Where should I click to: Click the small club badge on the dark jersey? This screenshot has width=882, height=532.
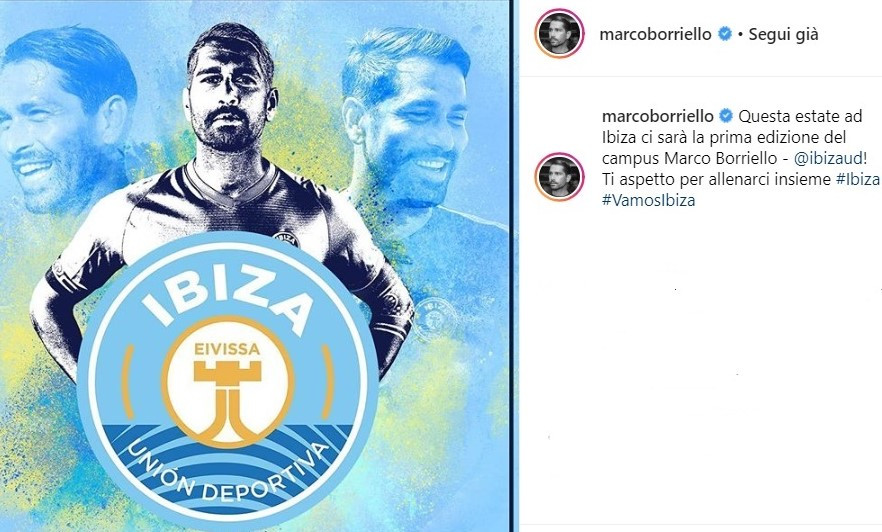point(286,238)
